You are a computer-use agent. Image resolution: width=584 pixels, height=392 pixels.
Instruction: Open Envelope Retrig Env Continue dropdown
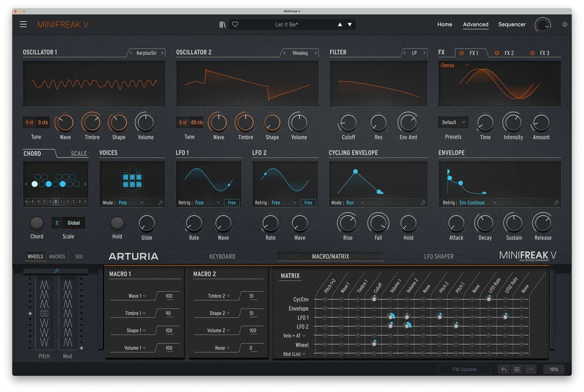tap(478, 203)
